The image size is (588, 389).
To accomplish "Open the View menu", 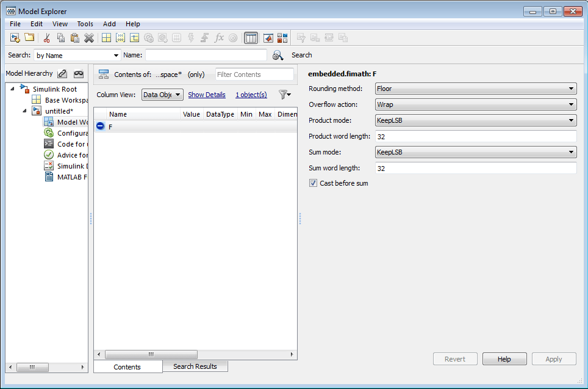I will pos(60,24).
